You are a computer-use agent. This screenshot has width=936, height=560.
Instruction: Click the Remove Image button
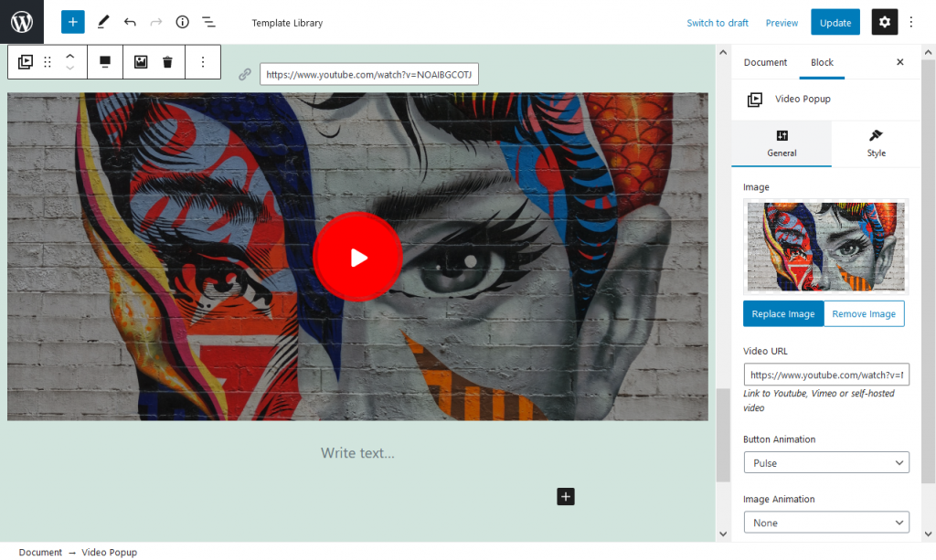click(x=864, y=313)
